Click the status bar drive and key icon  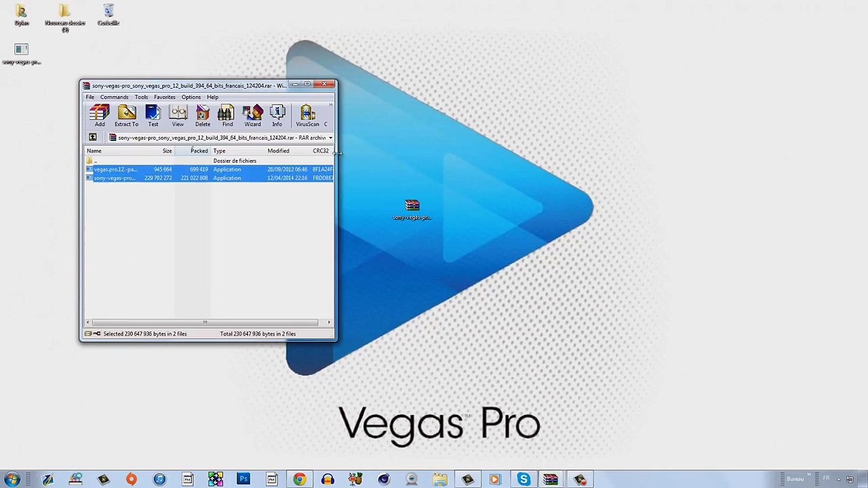(92, 334)
